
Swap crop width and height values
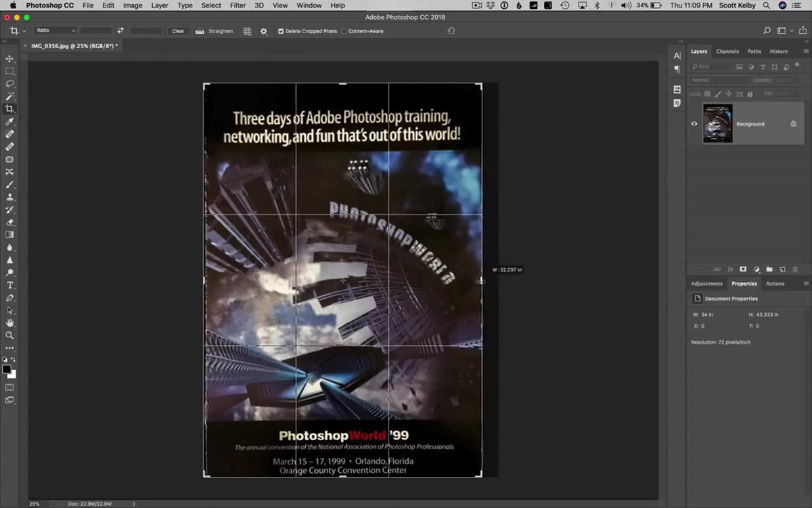tap(120, 31)
